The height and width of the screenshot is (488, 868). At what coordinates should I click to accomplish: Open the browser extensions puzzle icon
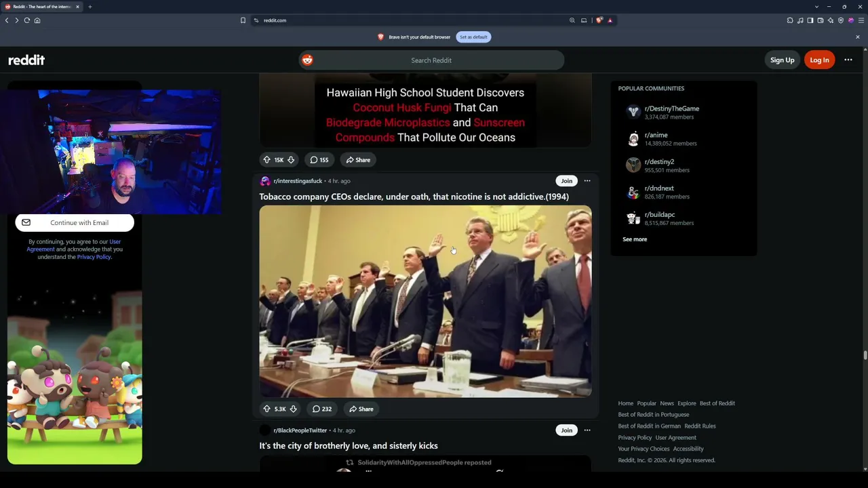pyautogui.click(x=790, y=20)
